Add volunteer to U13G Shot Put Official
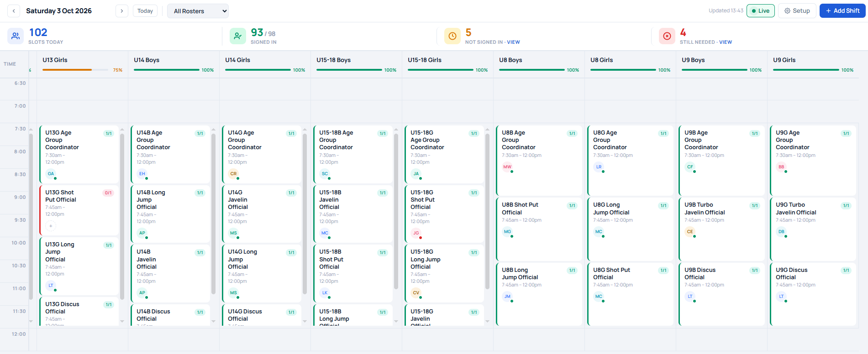 (51, 226)
